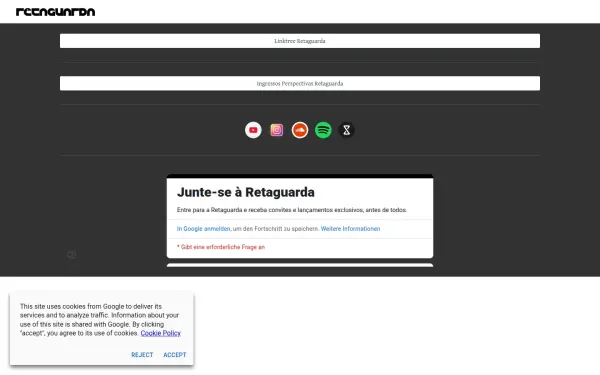The height and width of the screenshot is (375, 600).
Task: Accept cookies in the cookie banner
Action: tap(175, 355)
